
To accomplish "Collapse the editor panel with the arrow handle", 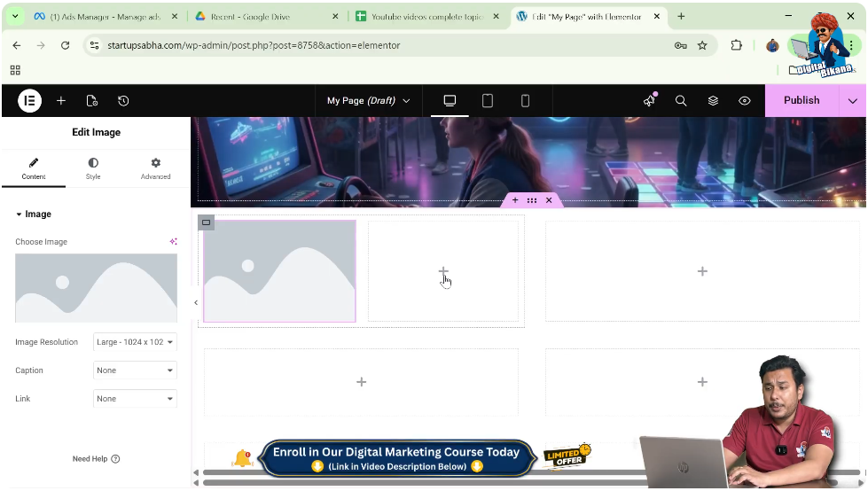I will point(196,302).
